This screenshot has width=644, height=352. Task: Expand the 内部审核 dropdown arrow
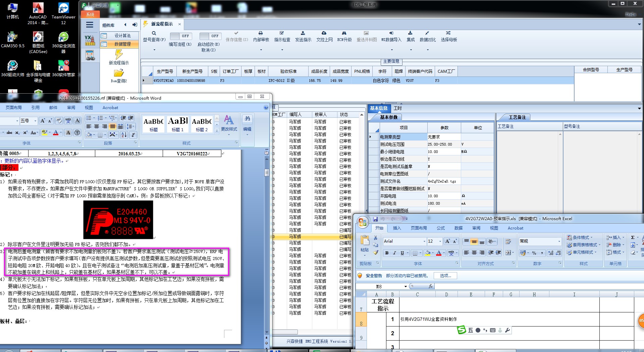click(x=261, y=50)
